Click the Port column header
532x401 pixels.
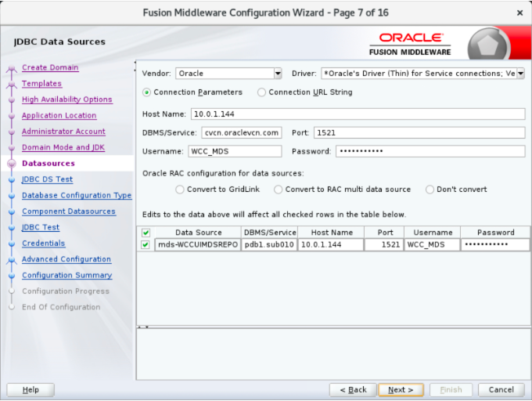pos(385,233)
